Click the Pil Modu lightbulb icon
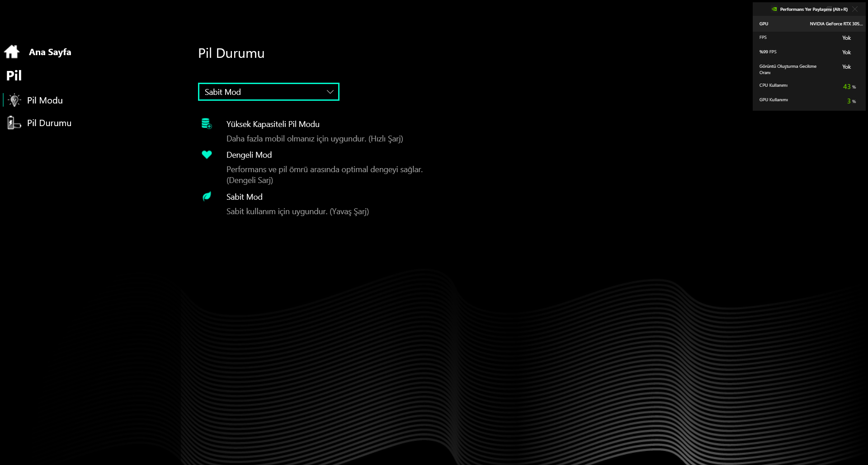Screen dimensions: 868x465 pyautogui.click(x=14, y=100)
